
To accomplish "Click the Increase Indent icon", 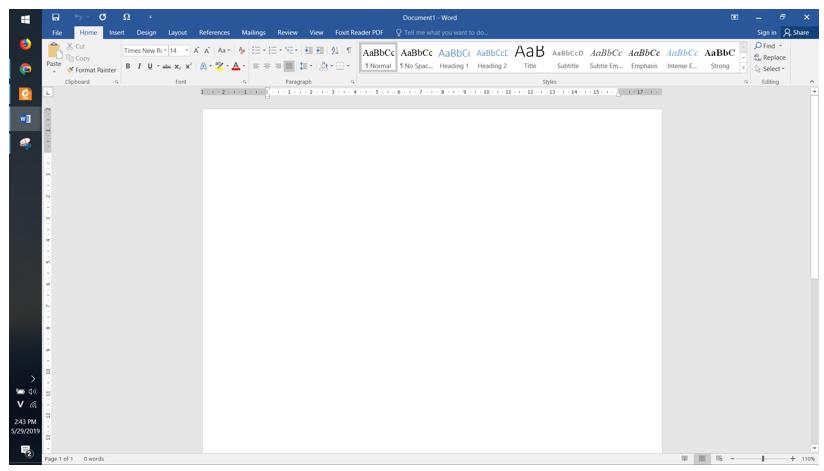I will [x=319, y=50].
